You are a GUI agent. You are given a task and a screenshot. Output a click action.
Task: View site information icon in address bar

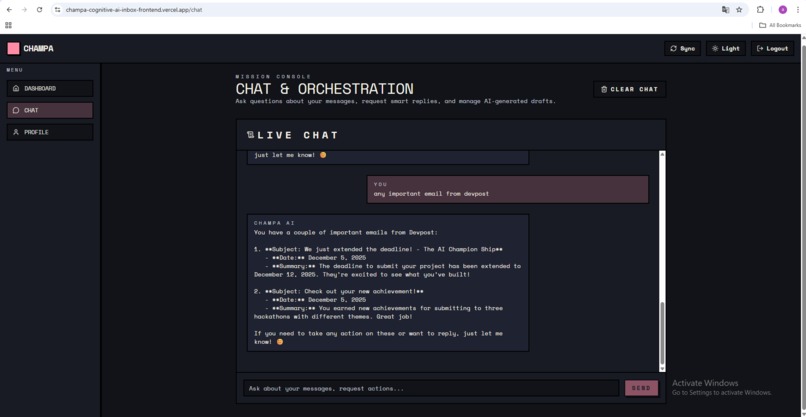point(58,9)
